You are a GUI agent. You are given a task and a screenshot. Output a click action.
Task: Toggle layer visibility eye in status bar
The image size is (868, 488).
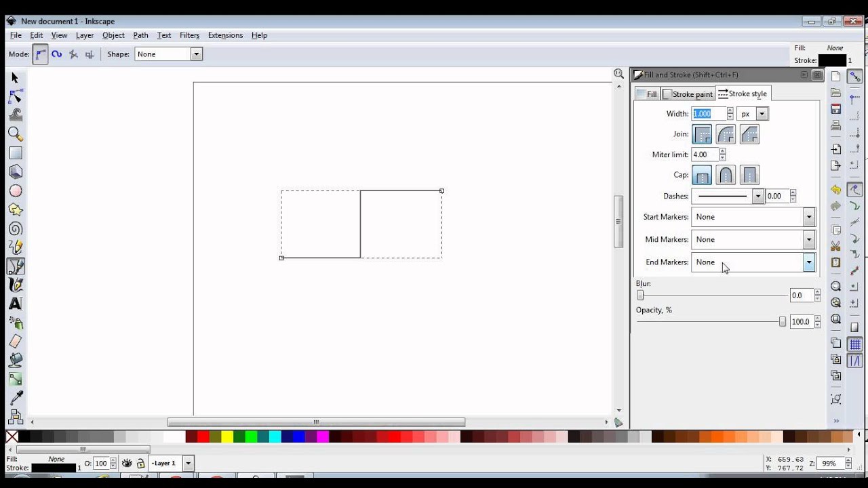127,464
